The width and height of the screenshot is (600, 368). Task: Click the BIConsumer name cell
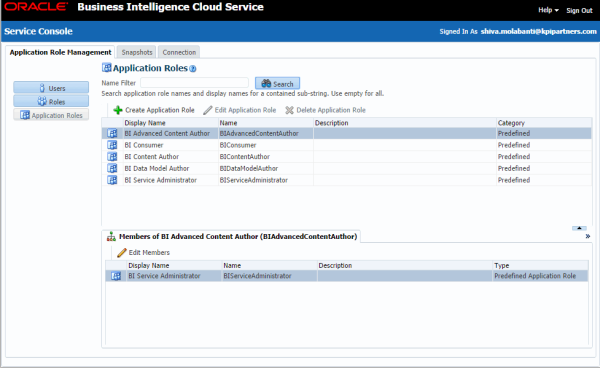[x=238, y=145]
